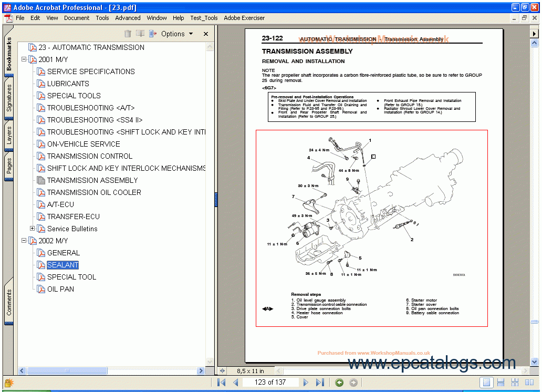Open the Window menu
This screenshot has height=392, width=542.
coord(157,18)
